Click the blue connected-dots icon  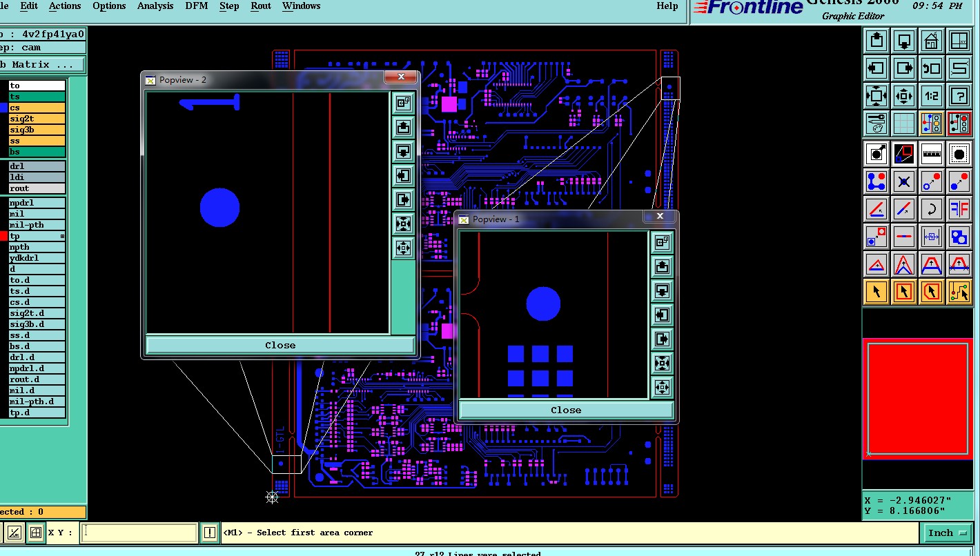(x=876, y=181)
